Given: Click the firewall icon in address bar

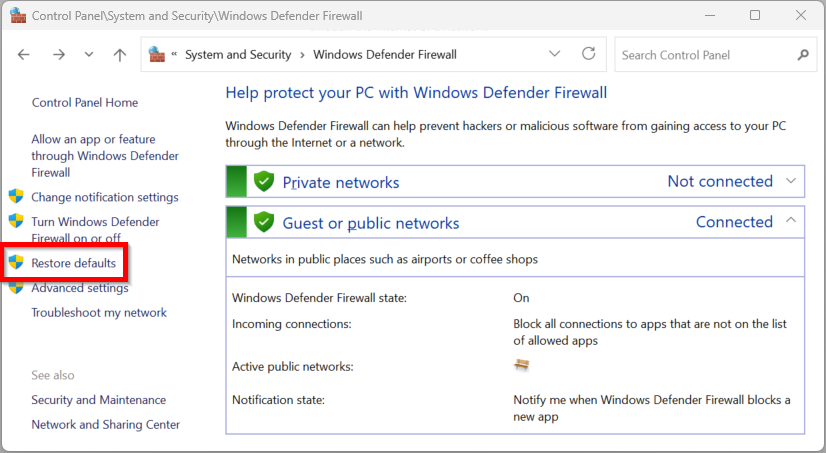Looking at the screenshot, I should (x=157, y=55).
